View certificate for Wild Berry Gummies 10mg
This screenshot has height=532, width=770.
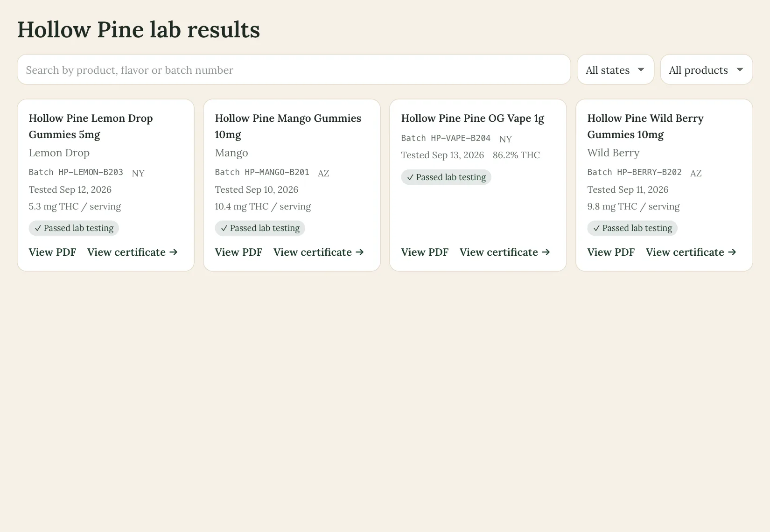(691, 252)
